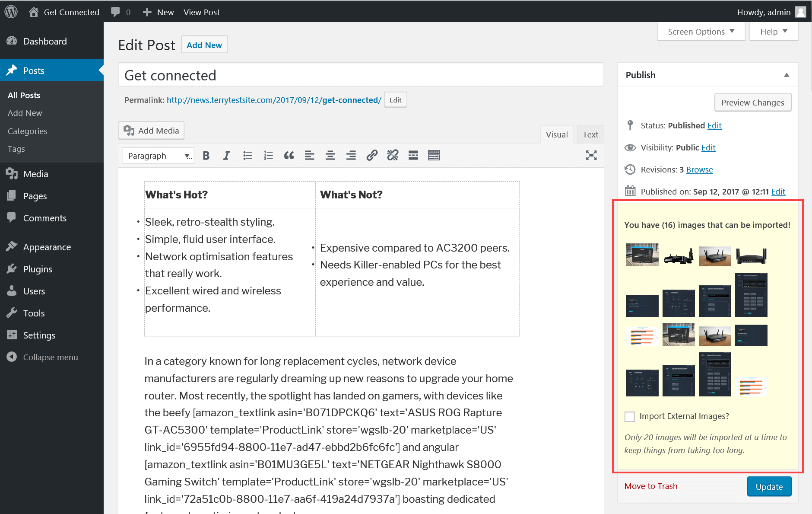Click the permalink Edit button
Viewport: 812px width, 514px height.
coord(395,100)
